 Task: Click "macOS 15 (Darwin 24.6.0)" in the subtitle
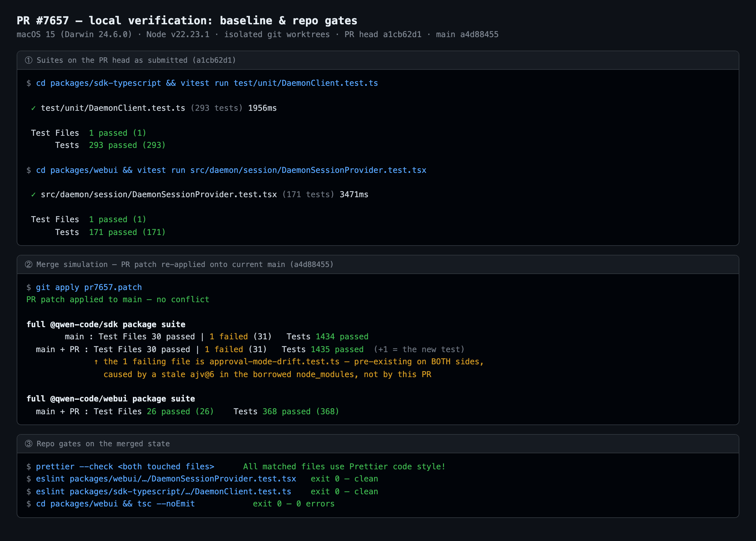pos(74,34)
